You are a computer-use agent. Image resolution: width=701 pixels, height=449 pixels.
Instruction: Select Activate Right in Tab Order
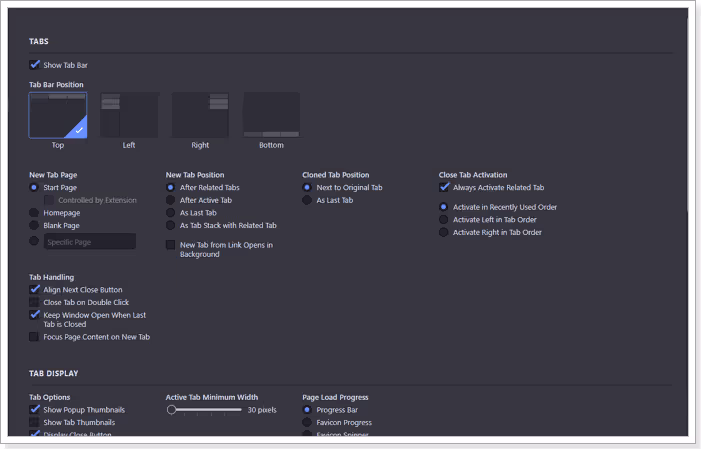[x=443, y=232]
